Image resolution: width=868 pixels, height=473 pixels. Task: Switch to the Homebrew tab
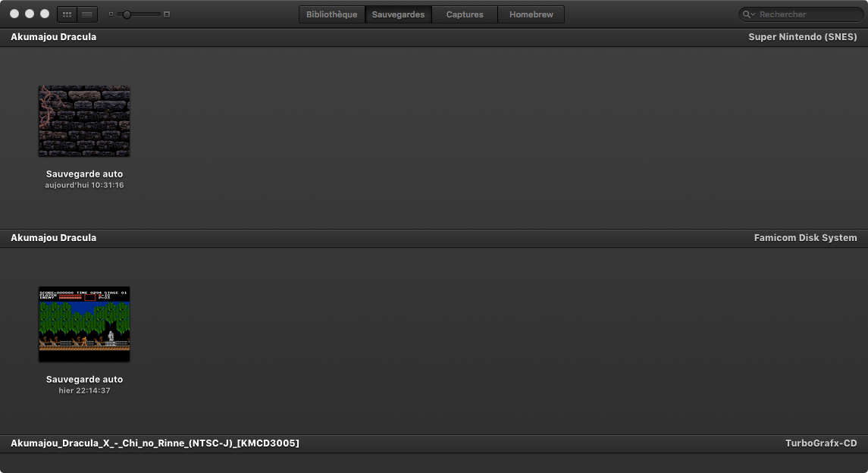pyautogui.click(x=531, y=14)
